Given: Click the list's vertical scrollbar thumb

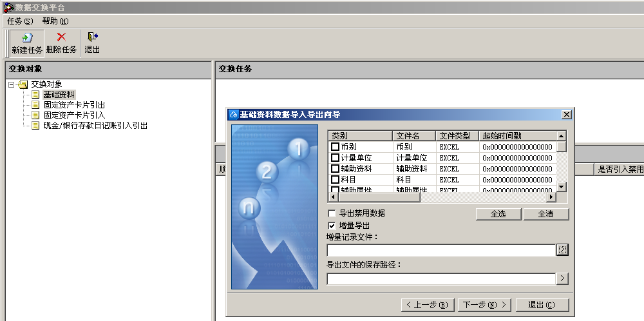Looking at the screenshot, I should pyautogui.click(x=562, y=146).
